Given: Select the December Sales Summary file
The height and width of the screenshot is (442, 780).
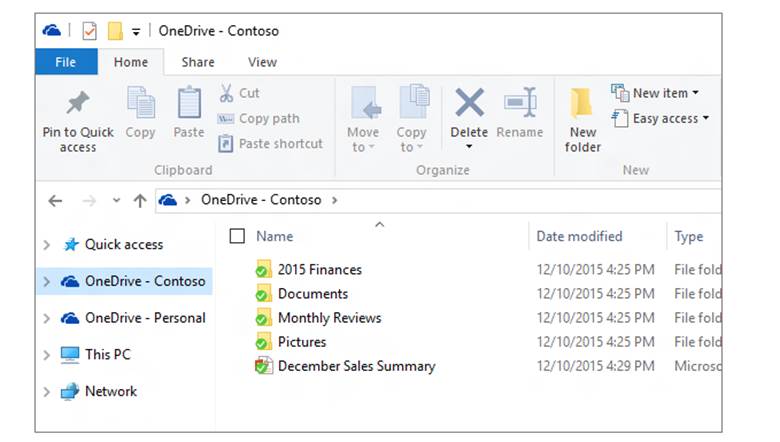Looking at the screenshot, I should 357,366.
